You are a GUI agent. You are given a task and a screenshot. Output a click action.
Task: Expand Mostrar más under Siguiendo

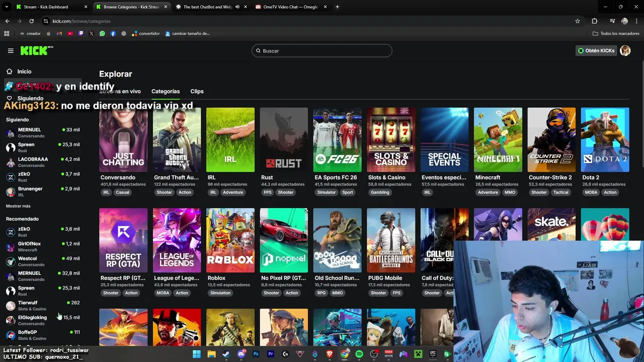[18, 206]
